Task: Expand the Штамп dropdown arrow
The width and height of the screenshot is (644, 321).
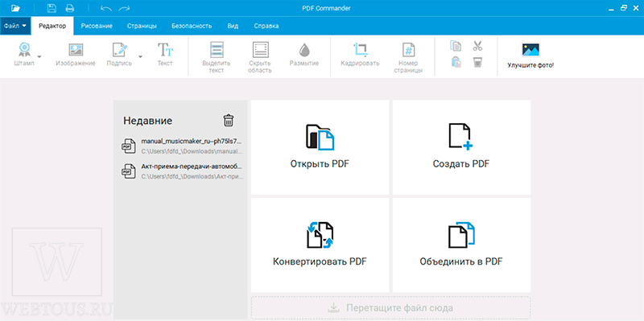Action: (39, 56)
